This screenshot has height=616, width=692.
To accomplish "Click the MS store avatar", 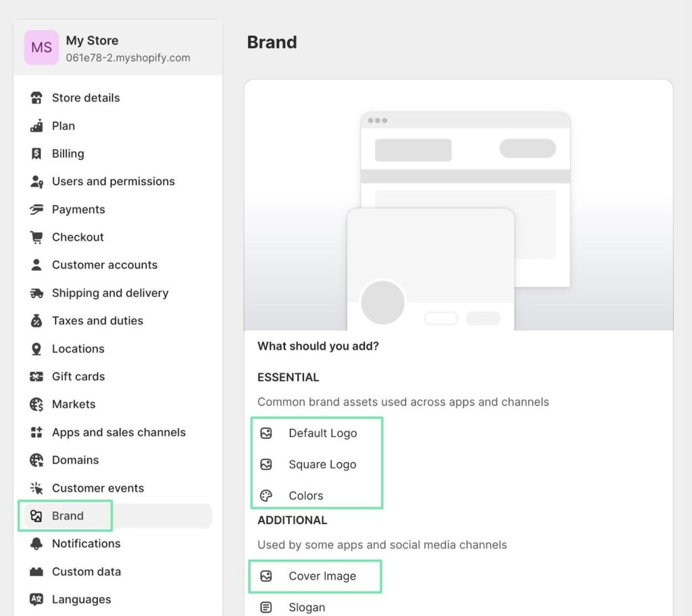I will [41, 47].
